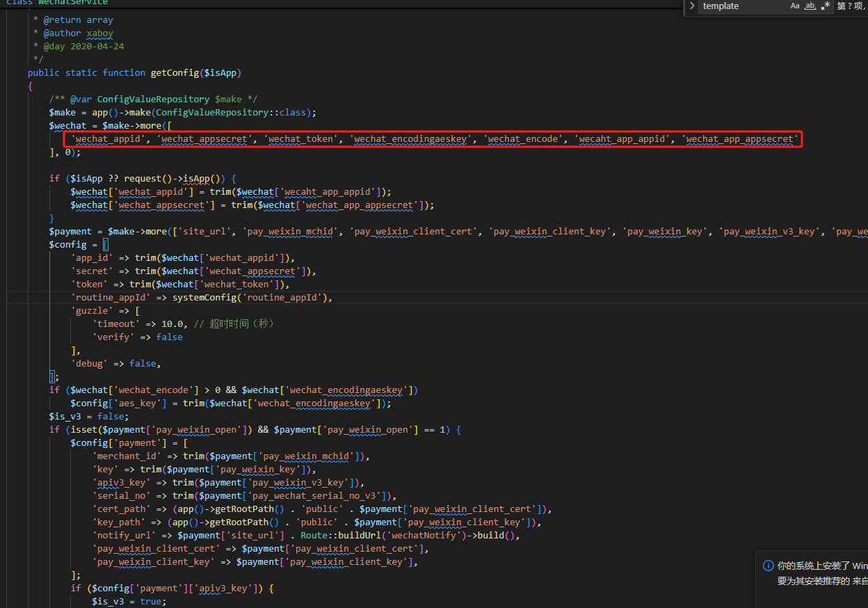Screen dimensions: 868x608
Task: Click the line assigning $wechat['wechat_appid'] with trim
Action: click(231, 192)
